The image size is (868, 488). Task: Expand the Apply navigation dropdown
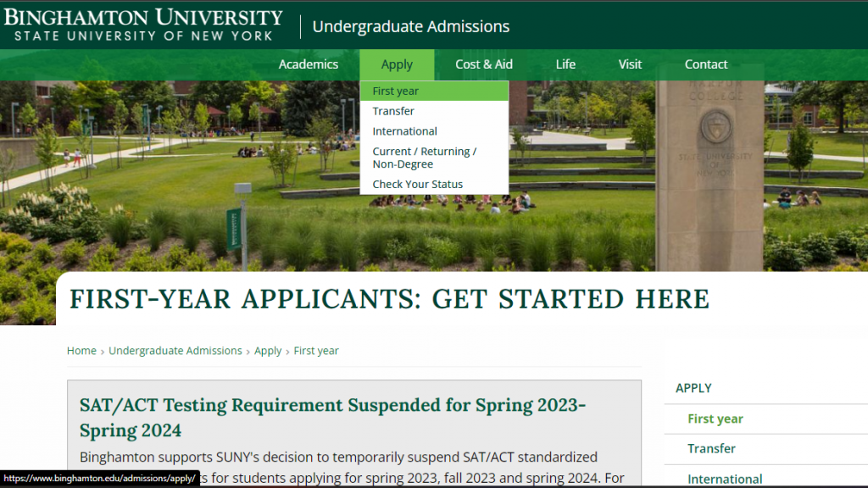point(397,64)
